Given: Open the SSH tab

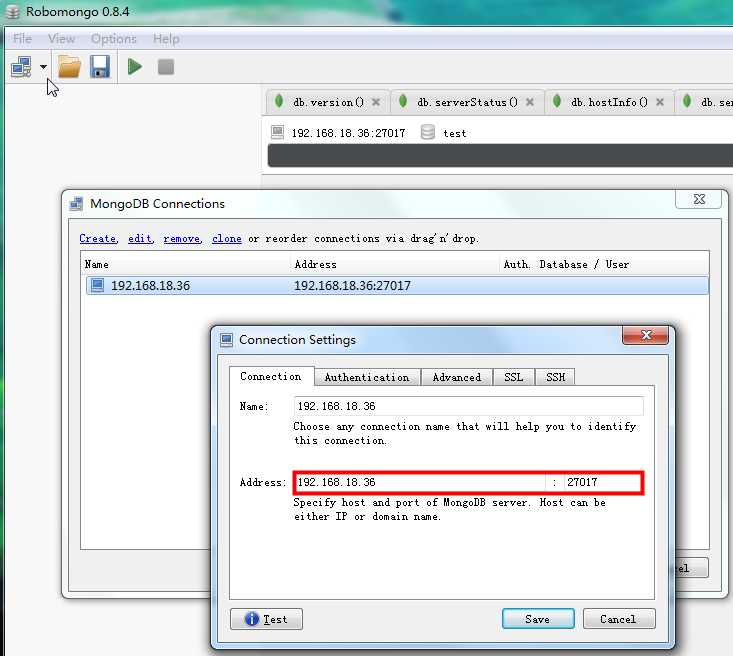Looking at the screenshot, I should pyautogui.click(x=555, y=377).
